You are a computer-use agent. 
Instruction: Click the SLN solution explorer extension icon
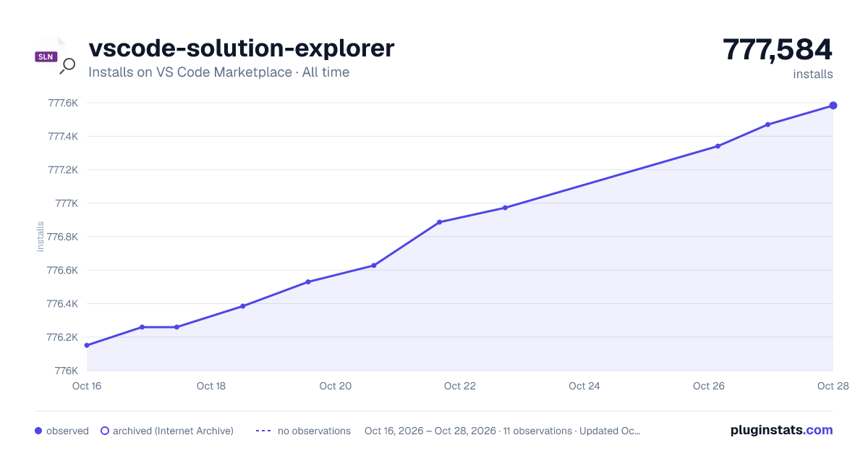[55, 56]
